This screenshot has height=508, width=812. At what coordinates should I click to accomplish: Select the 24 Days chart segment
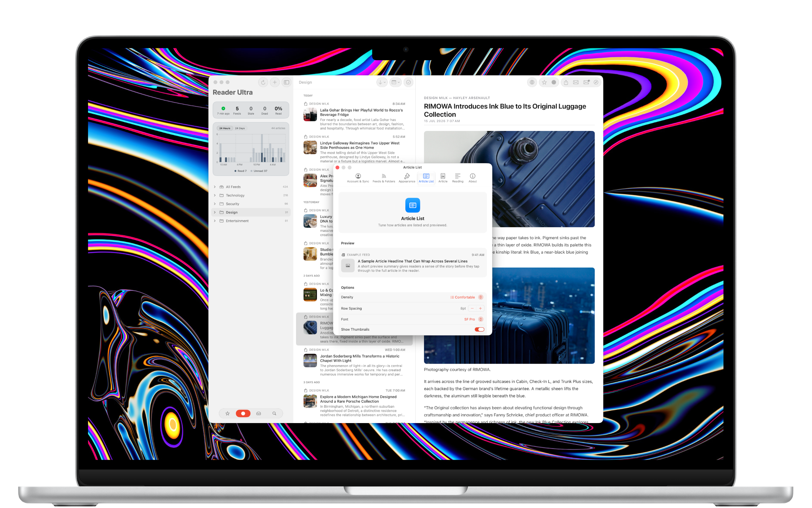[x=240, y=128]
